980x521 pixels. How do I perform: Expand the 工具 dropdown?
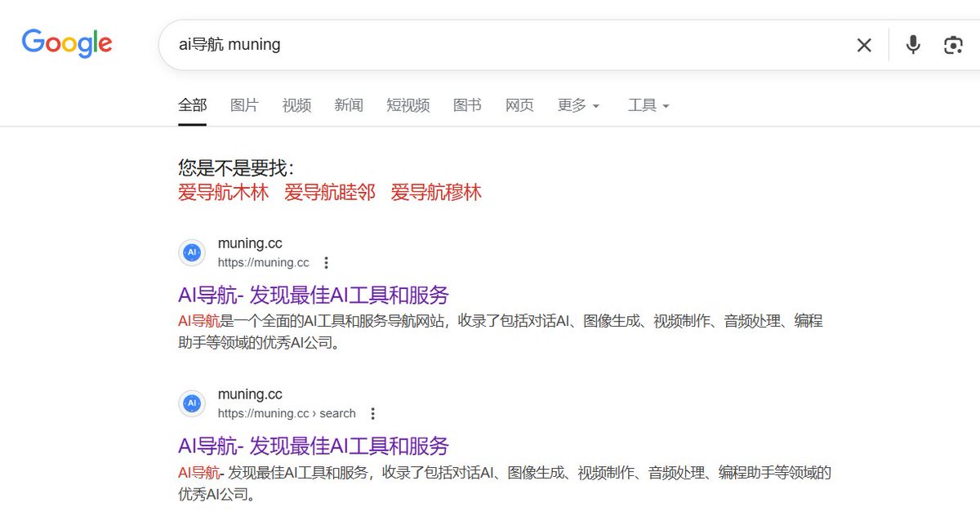point(648,105)
